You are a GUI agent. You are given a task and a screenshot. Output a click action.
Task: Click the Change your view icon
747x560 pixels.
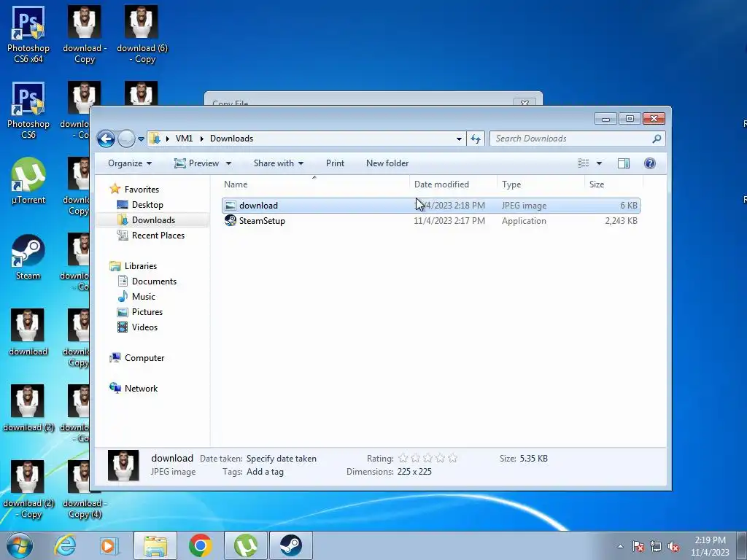[583, 163]
